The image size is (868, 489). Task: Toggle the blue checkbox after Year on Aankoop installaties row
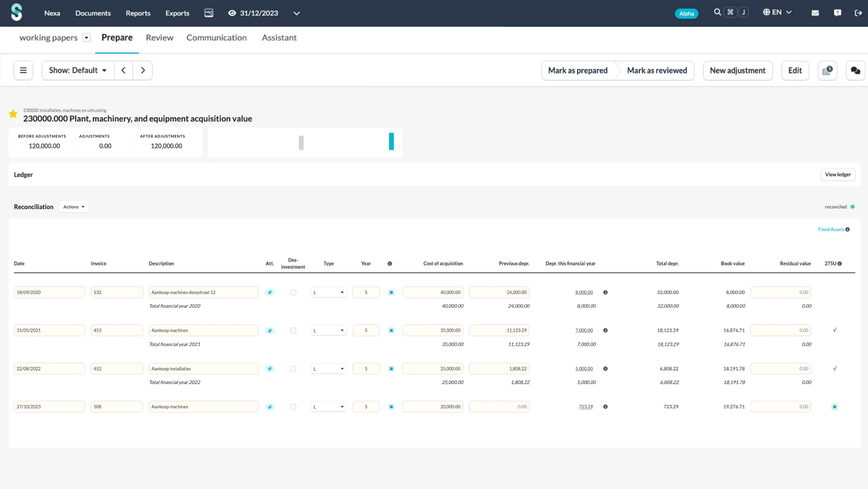coord(391,369)
